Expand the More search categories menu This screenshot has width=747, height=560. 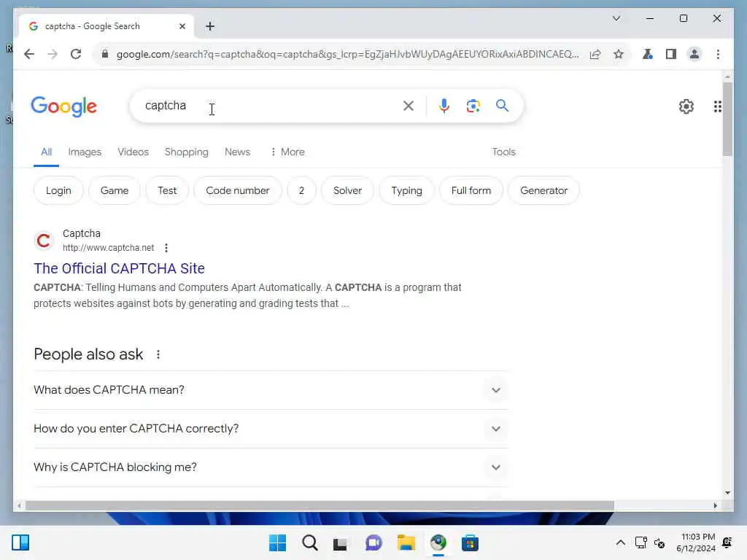point(287,152)
